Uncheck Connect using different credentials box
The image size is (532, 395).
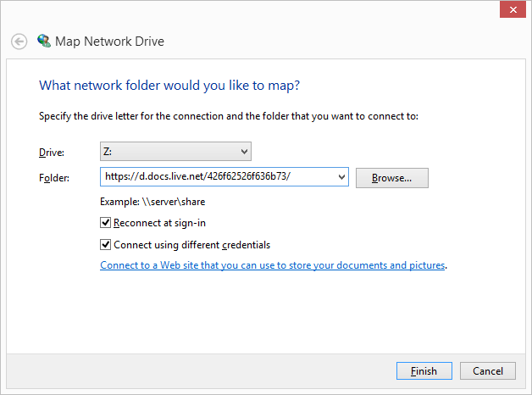point(106,245)
